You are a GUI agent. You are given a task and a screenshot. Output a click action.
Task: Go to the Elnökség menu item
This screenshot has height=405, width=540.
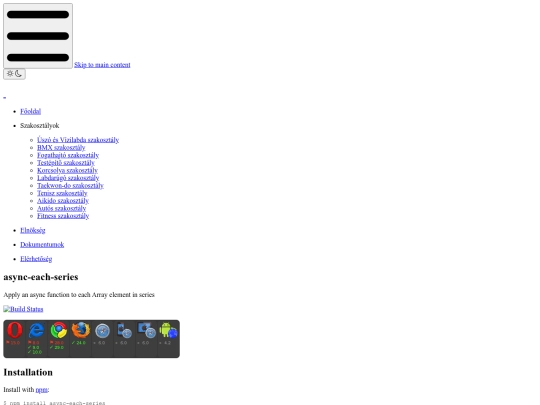click(33, 230)
